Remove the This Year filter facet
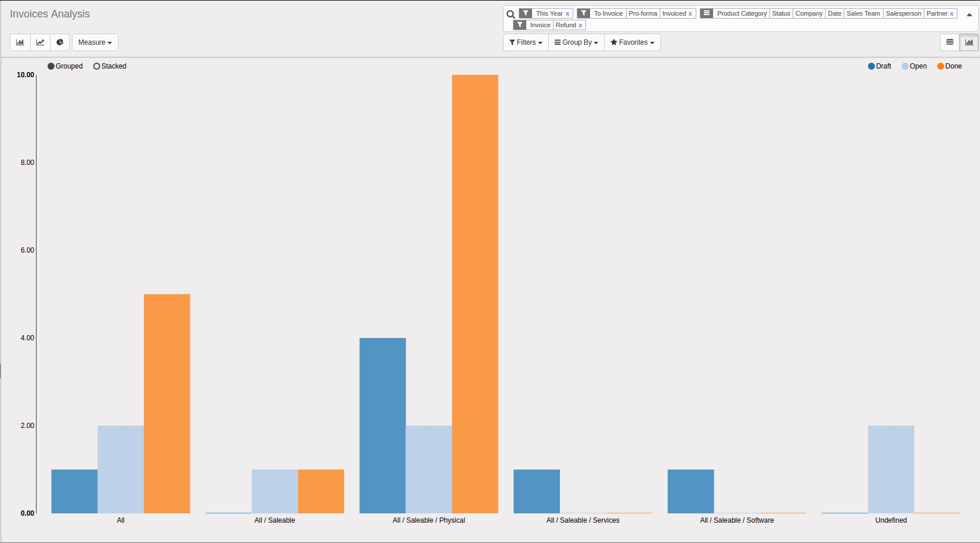Image resolution: width=980 pixels, height=543 pixels. point(567,14)
